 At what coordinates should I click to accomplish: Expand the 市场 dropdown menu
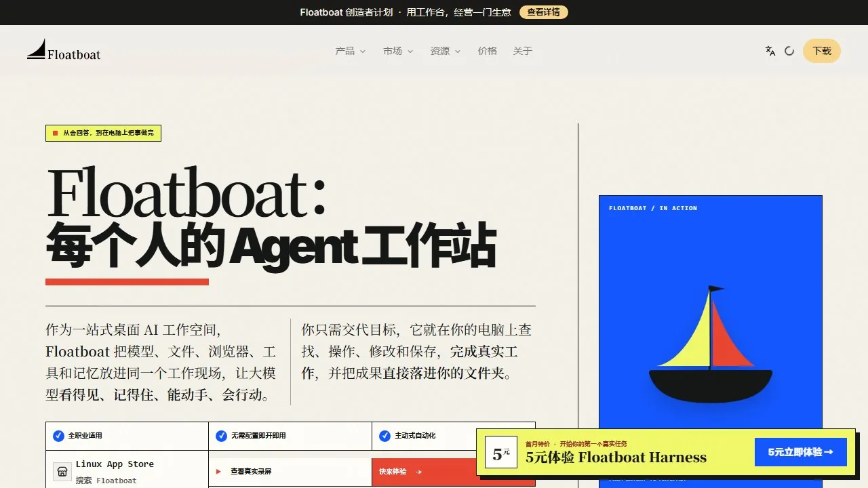[x=398, y=51]
